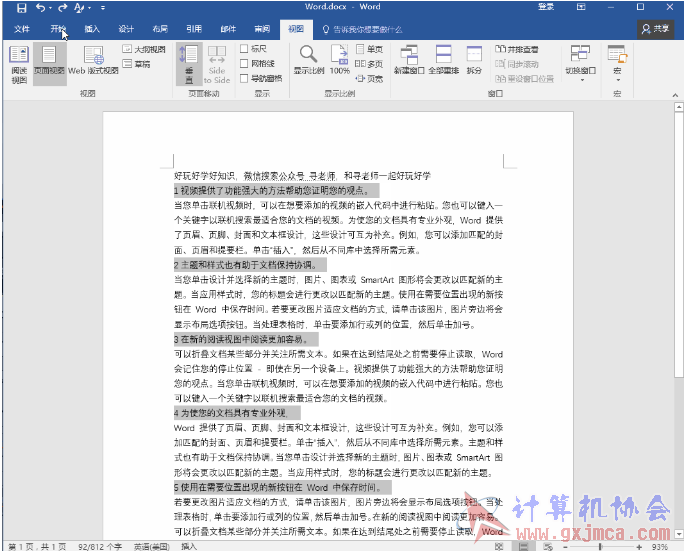Switch to 阅读视图 read mode

[19, 64]
